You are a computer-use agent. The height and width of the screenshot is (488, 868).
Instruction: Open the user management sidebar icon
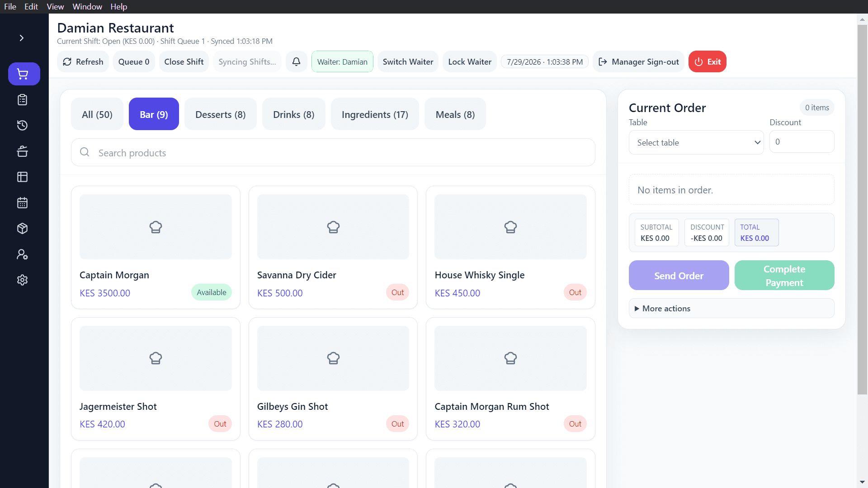pyautogui.click(x=22, y=254)
